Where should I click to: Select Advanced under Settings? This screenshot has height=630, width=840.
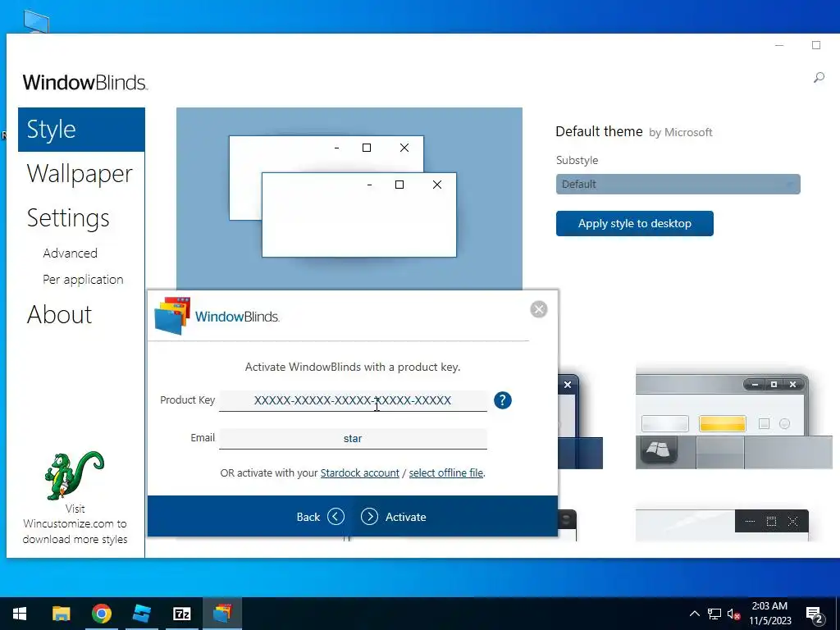(x=71, y=253)
